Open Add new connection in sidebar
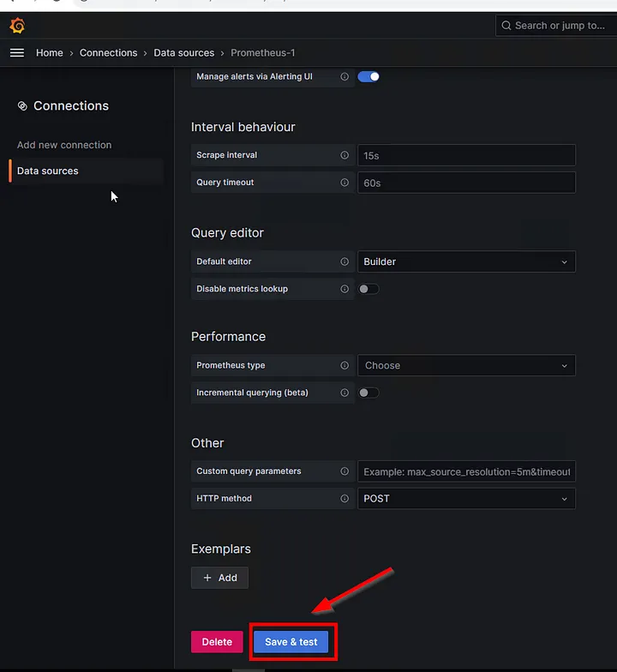The height and width of the screenshot is (672, 617). point(64,145)
